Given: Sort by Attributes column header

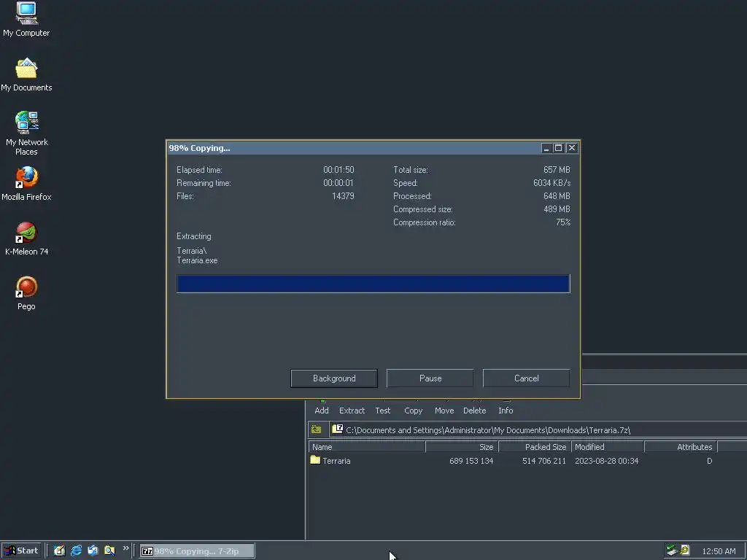Looking at the screenshot, I should [681, 447].
